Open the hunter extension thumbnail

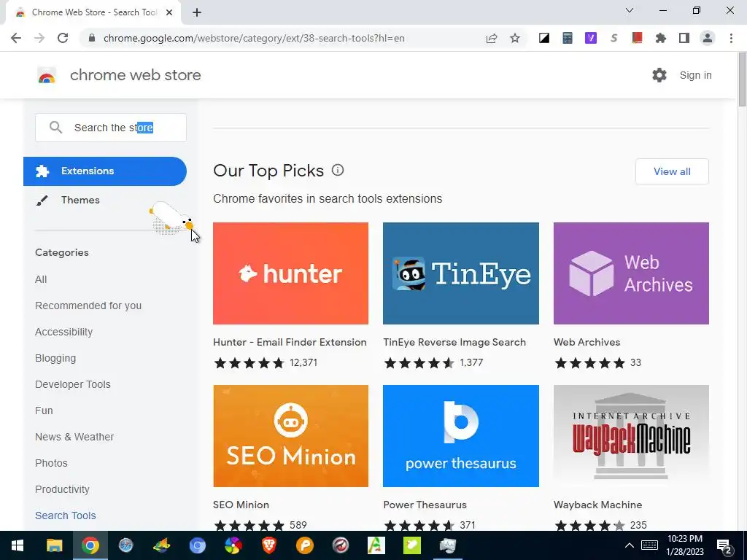[290, 273]
